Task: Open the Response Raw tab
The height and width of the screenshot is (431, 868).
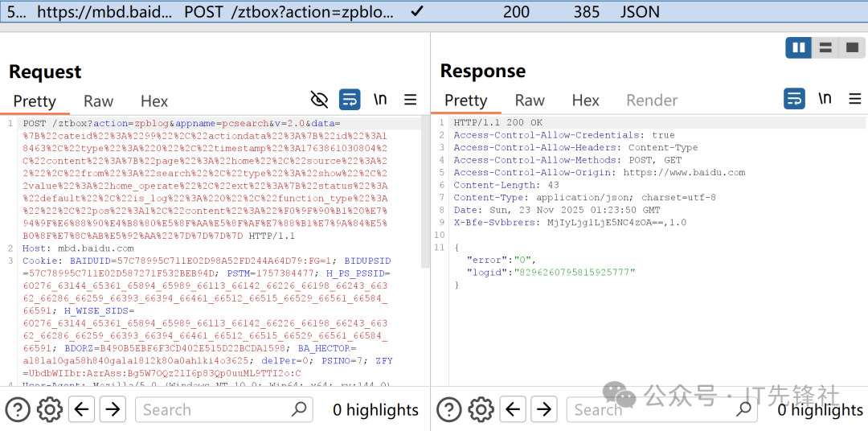Action: [x=530, y=101]
